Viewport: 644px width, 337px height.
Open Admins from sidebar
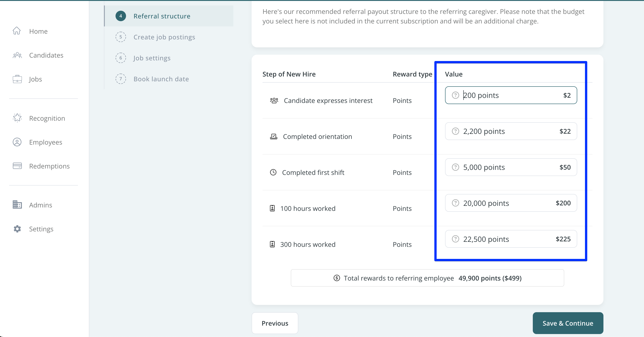41,205
